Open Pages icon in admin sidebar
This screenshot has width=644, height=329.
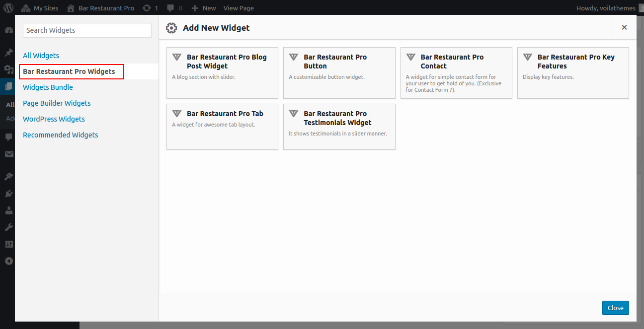click(8, 86)
